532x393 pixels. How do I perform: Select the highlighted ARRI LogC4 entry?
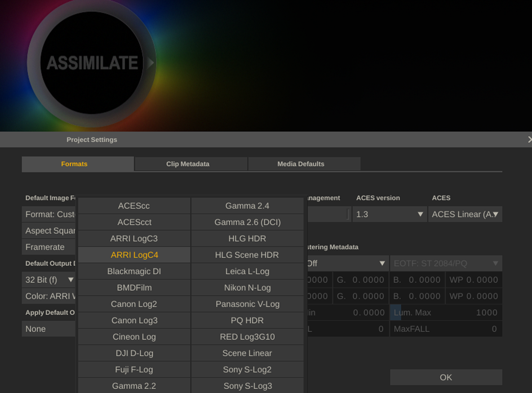click(134, 255)
